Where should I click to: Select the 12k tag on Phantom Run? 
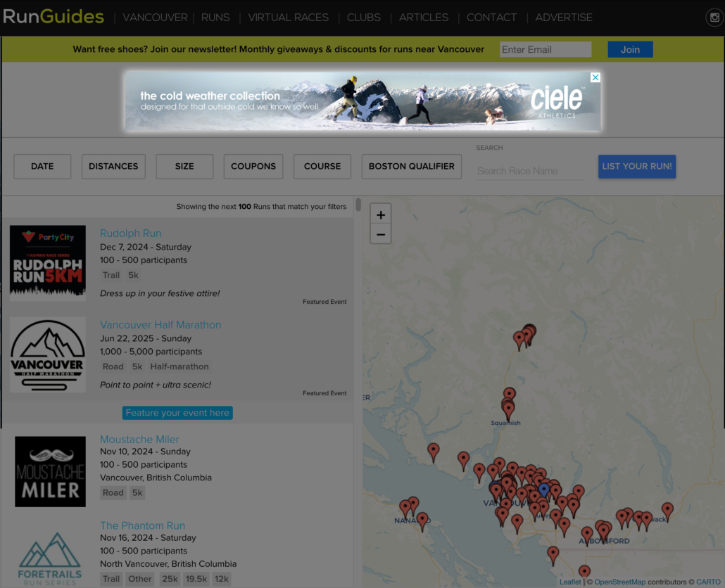[x=222, y=580]
